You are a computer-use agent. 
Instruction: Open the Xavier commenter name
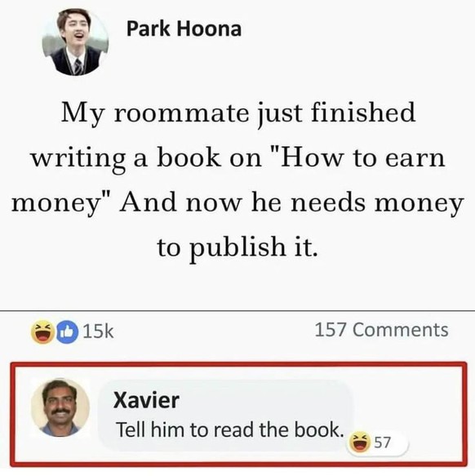(x=146, y=400)
